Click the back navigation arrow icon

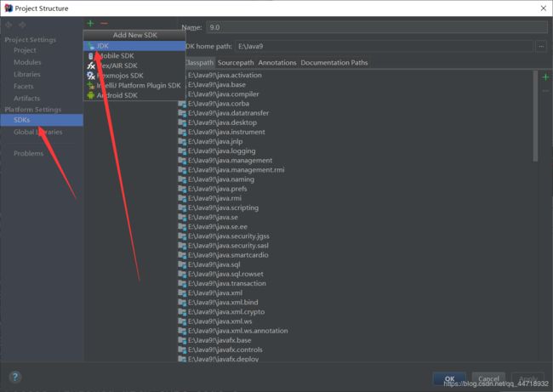click(x=9, y=25)
